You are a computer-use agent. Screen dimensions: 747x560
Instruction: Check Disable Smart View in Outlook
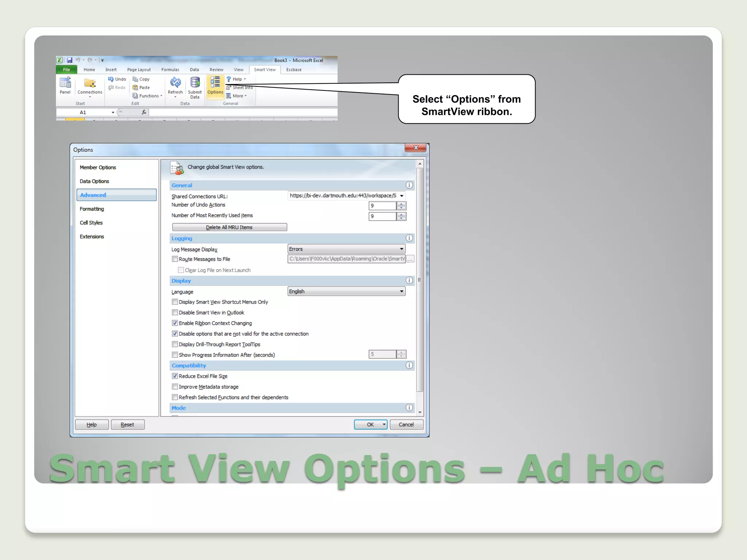[x=175, y=312]
